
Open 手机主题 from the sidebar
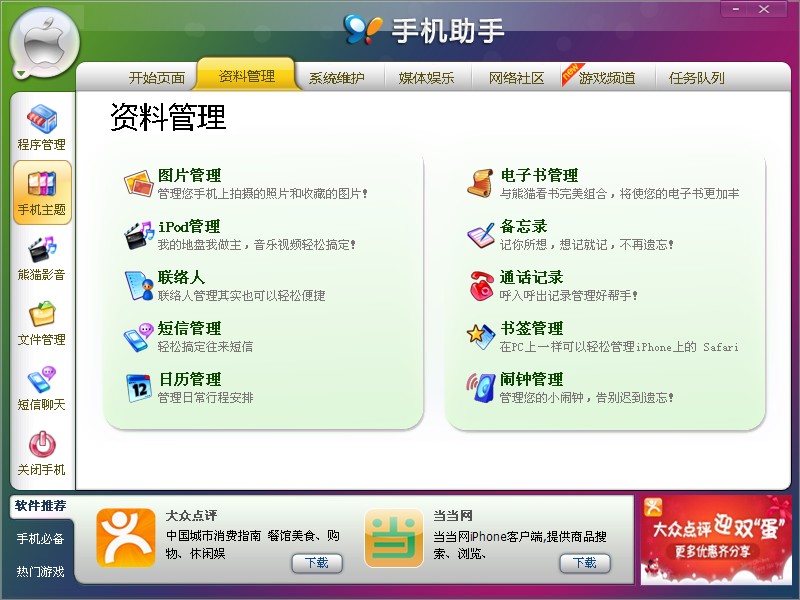(41, 192)
